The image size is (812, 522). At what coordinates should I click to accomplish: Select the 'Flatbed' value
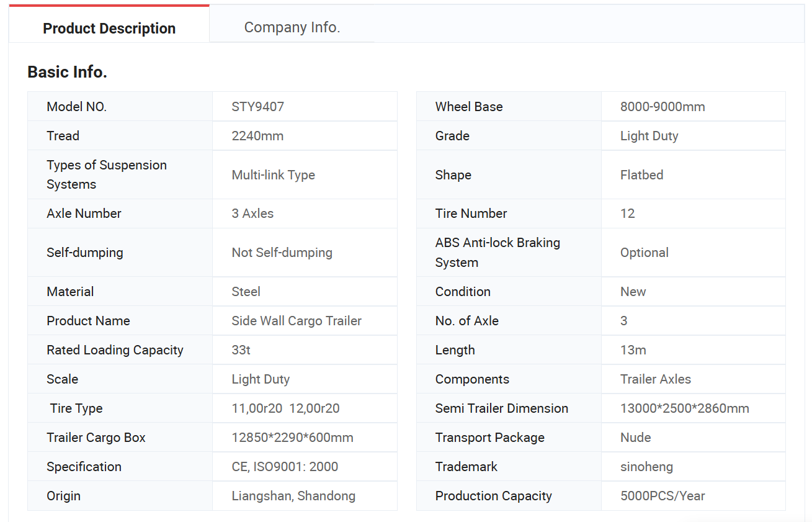(642, 175)
